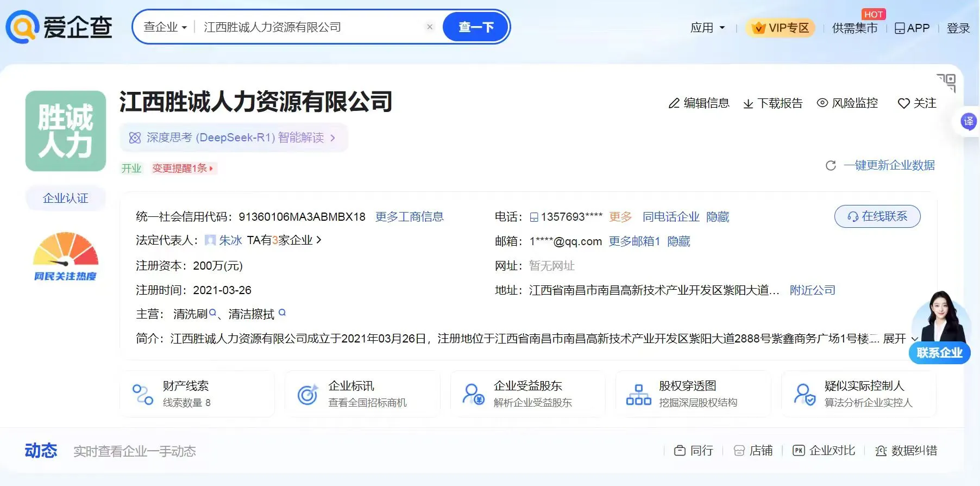Hide the phone number with 隐藏
980x486 pixels.
[718, 217]
